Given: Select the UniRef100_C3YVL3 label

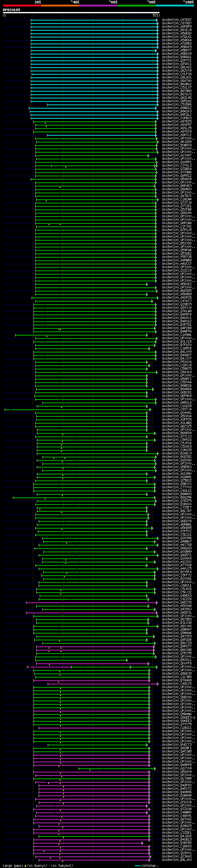Looking at the screenshot, I should 177,165.
